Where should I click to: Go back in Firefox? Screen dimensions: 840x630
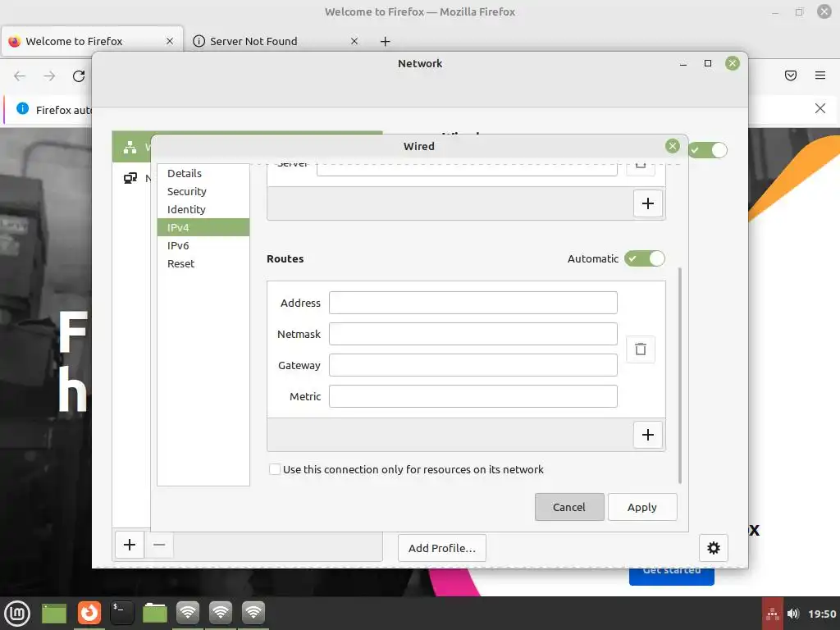click(x=20, y=76)
